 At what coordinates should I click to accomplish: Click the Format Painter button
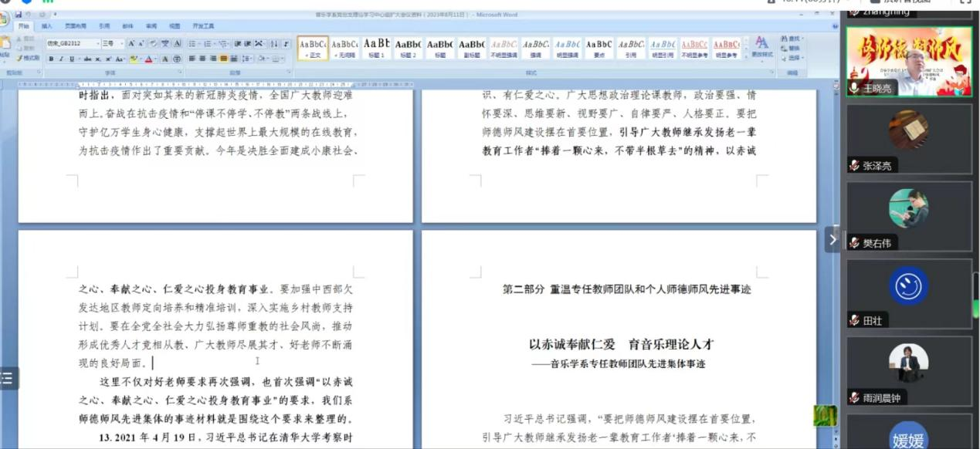click(x=29, y=58)
